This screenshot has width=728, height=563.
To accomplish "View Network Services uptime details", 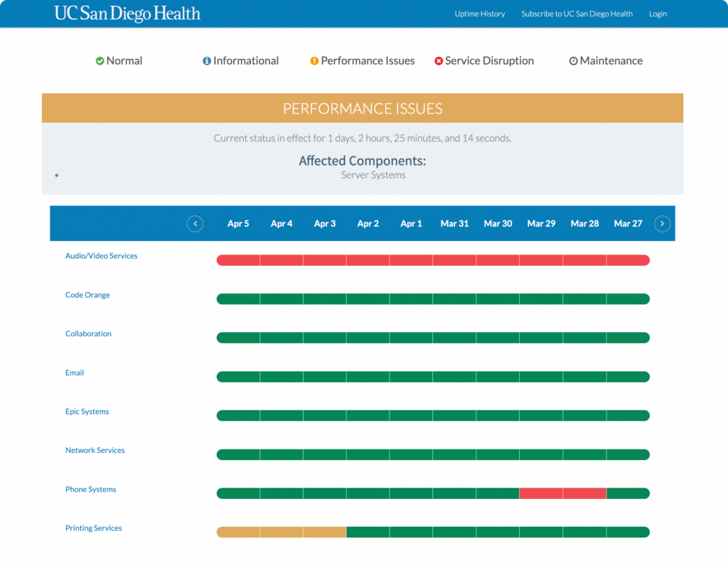I will pyautogui.click(x=95, y=450).
